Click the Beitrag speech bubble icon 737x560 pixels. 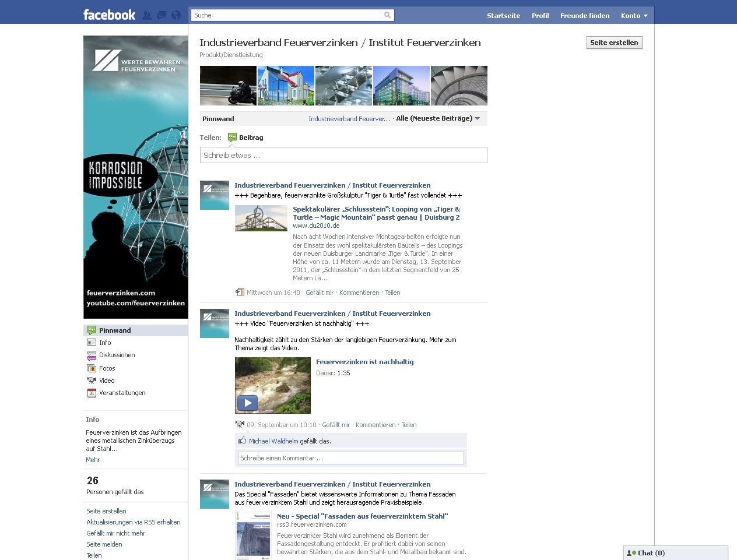click(x=232, y=138)
